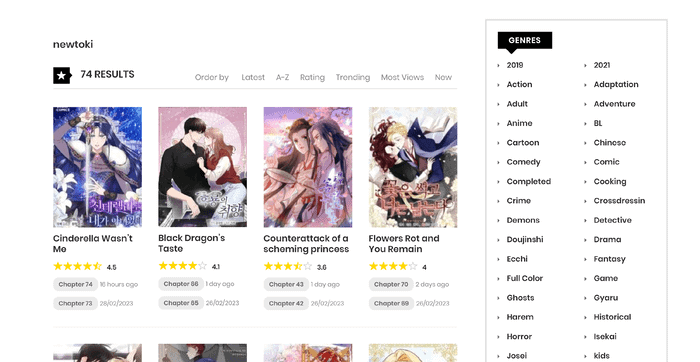This screenshot has height=362, width=700.
Task: Select the Horror genre
Action: pos(519,337)
